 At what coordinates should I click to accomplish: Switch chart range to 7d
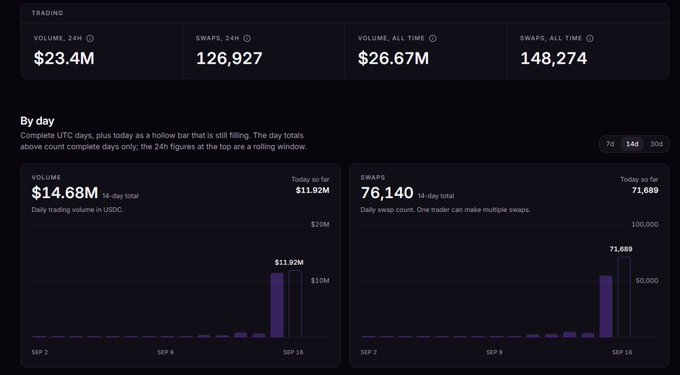coord(610,144)
